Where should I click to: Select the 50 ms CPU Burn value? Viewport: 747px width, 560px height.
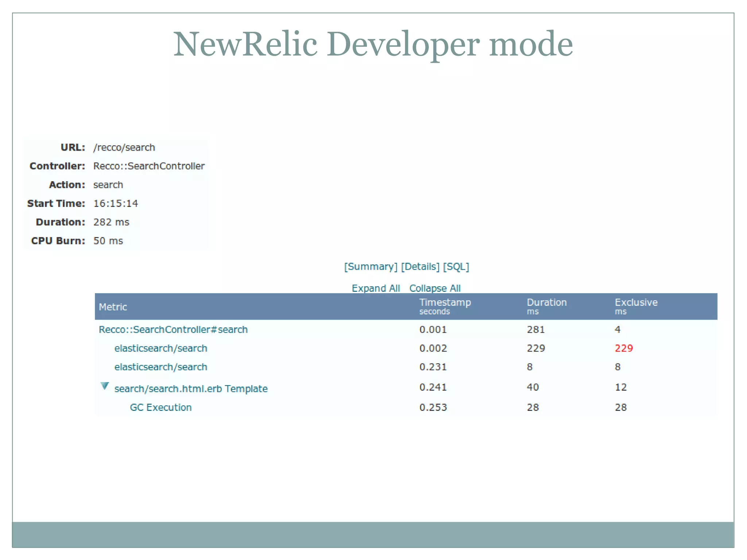(108, 241)
